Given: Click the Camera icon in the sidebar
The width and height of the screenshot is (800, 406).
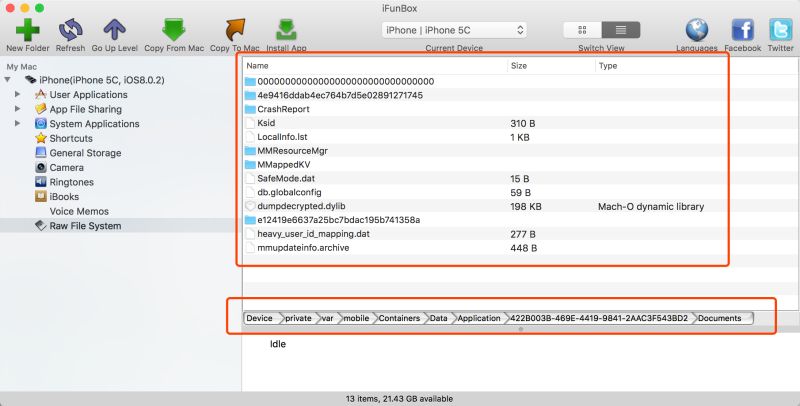Looking at the screenshot, I should point(41,167).
